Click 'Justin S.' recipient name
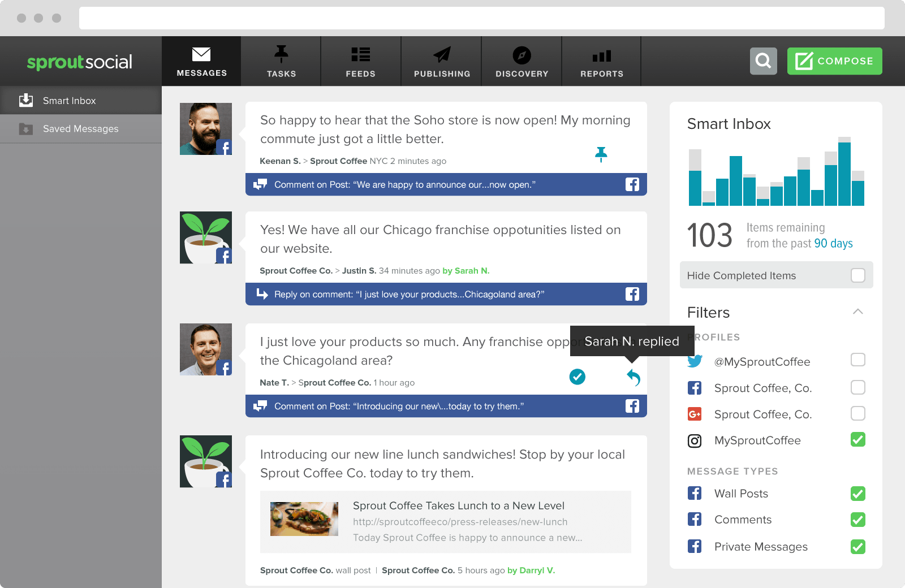Screen dimensions: 905x588 coord(359,271)
